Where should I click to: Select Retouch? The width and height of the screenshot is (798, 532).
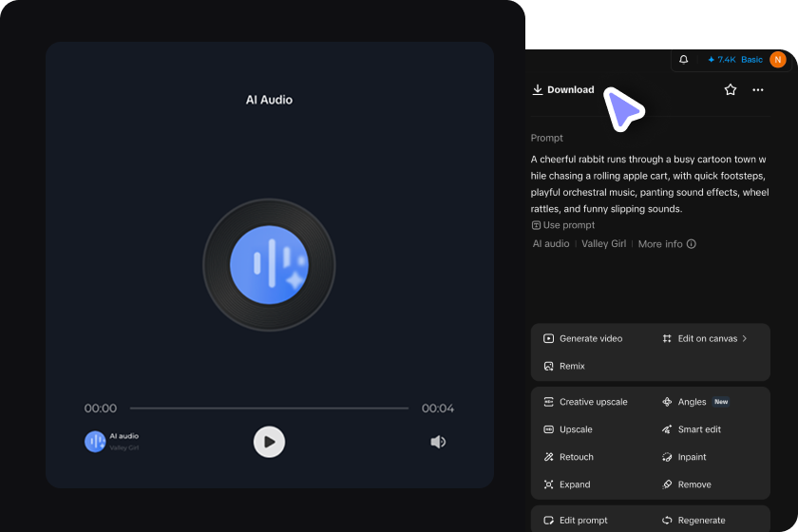[568, 457]
